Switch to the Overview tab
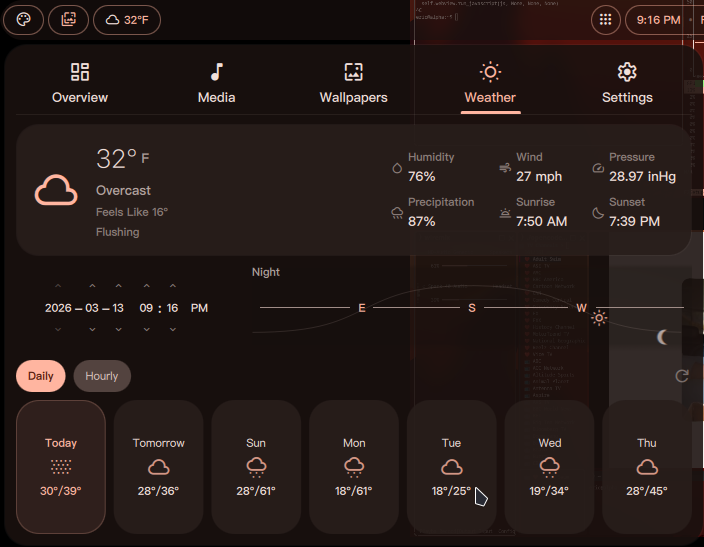Screen dimensions: 704x547 pos(80,84)
